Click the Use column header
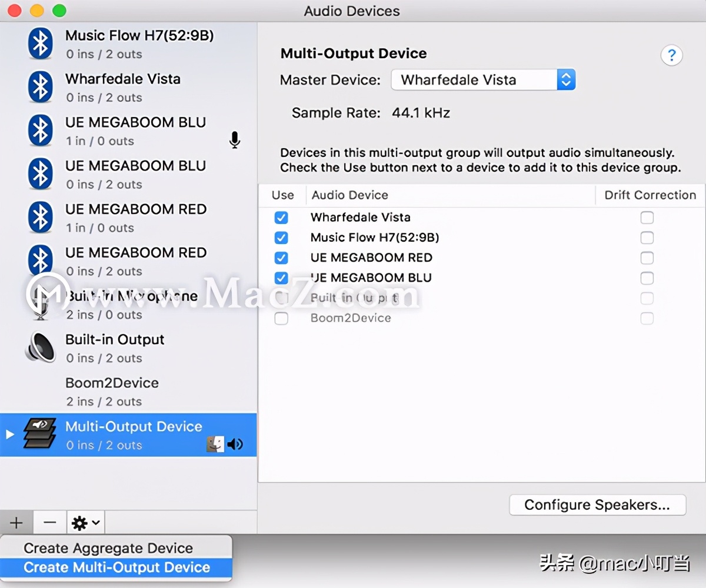Image resolution: width=706 pixels, height=588 pixels. pos(282,195)
